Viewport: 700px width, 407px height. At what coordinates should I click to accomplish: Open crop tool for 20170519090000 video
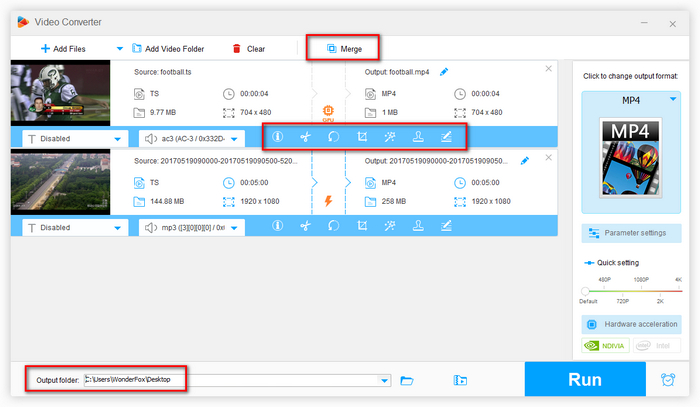pos(362,226)
